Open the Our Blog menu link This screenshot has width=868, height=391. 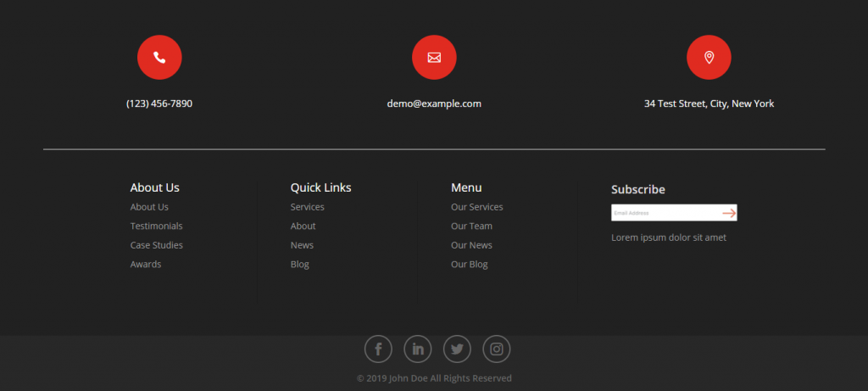[x=470, y=264]
